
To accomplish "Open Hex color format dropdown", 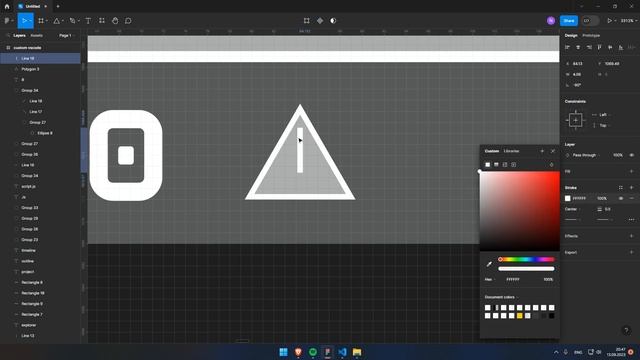I will pyautogui.click(x=490, y=280).
